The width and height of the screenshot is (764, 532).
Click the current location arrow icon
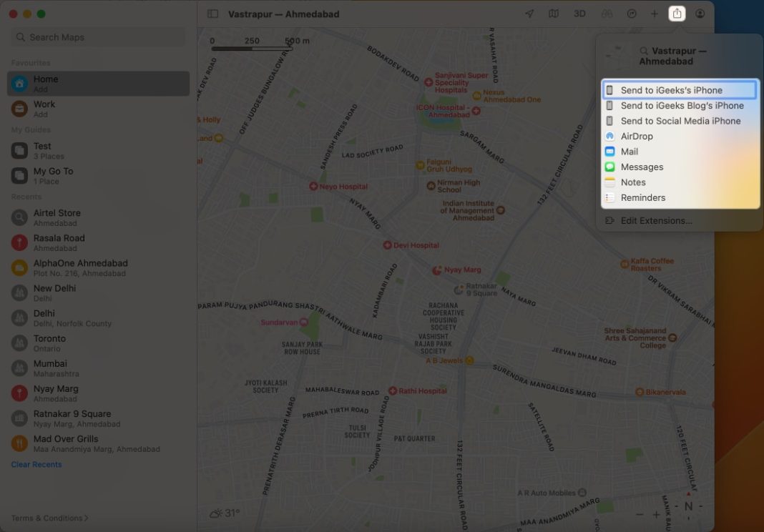[529, 13]
